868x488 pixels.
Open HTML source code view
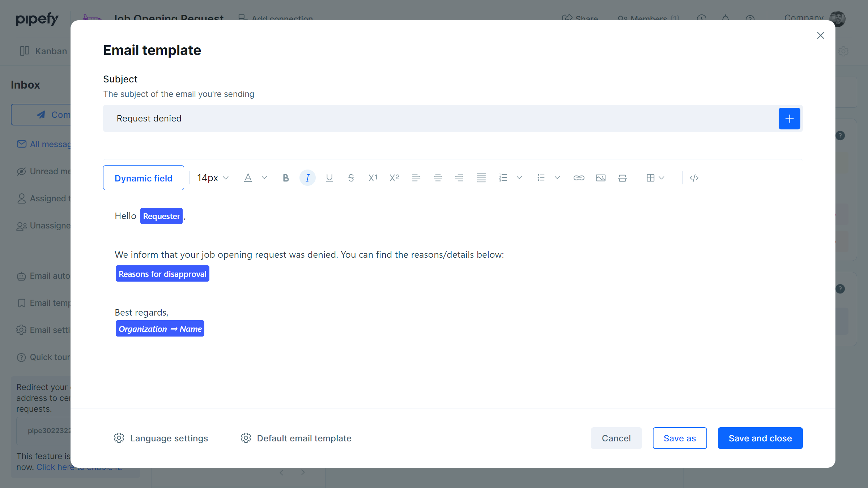(694, 178)
